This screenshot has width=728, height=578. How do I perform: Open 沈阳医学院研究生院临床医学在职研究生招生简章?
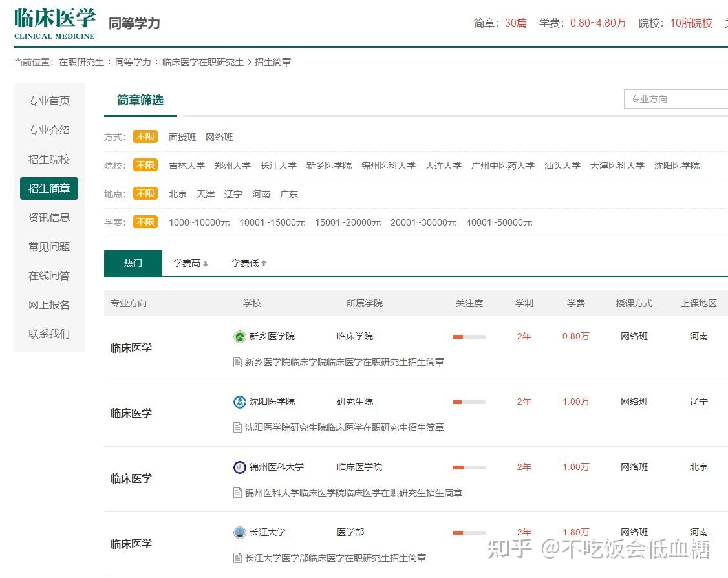345,427
